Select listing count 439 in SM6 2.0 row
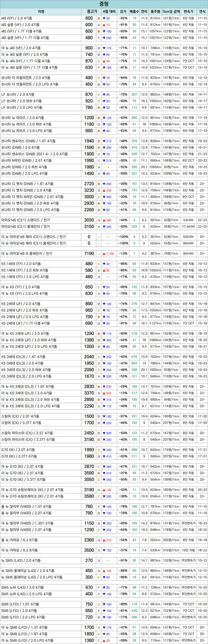The image size is (208, 644). point(134,611)
